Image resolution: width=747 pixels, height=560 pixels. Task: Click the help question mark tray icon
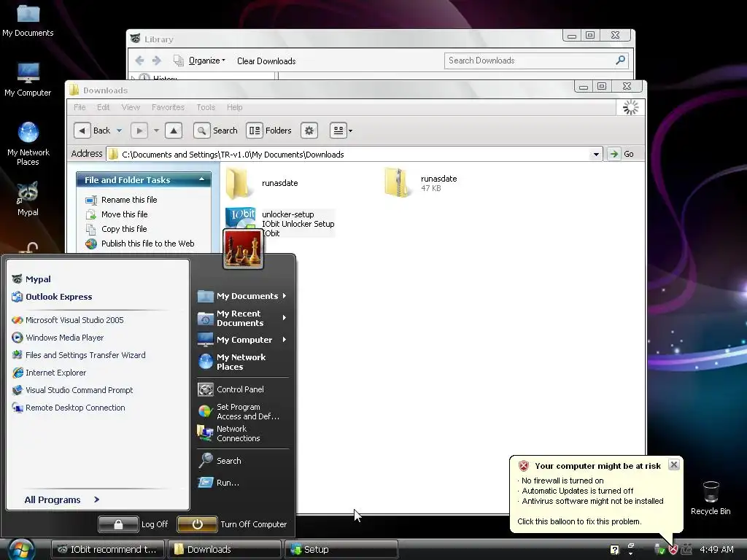[615, 550]
